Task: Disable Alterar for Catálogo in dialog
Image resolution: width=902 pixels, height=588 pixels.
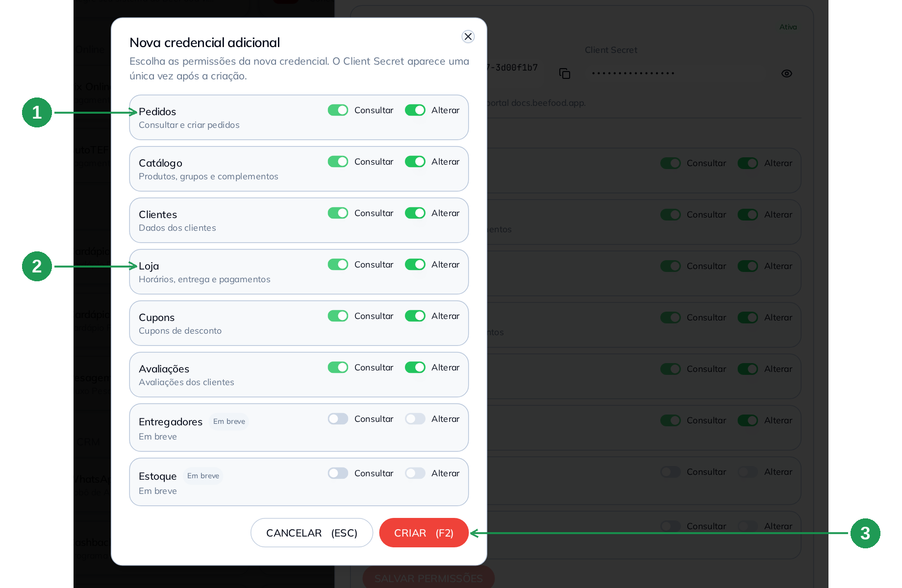Action: (x=415, y=162)
